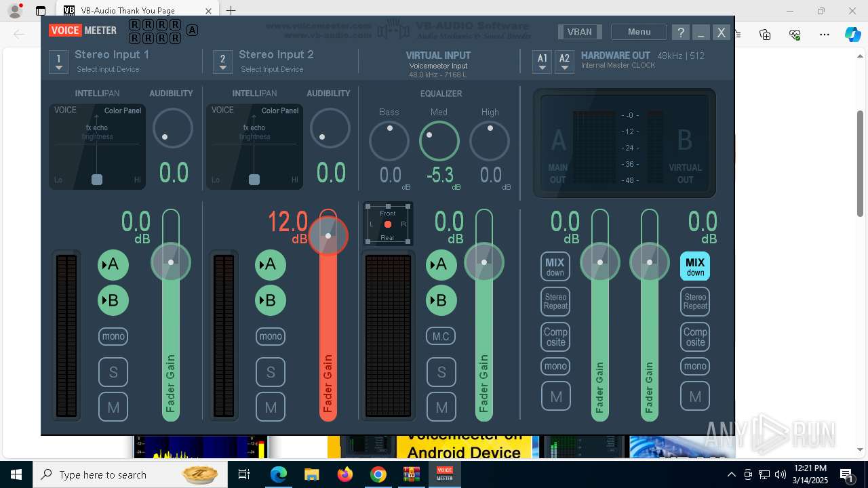
Task: Click the Stereo Input 1 fader gain knob
Action: [171, 262]
